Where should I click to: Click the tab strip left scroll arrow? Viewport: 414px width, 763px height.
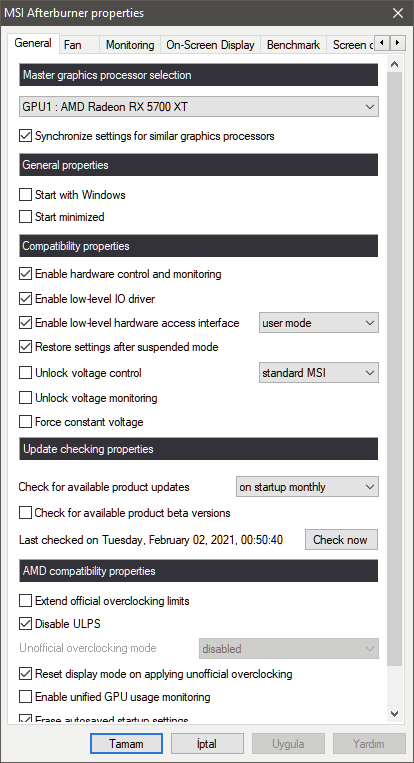click(382, 43)
